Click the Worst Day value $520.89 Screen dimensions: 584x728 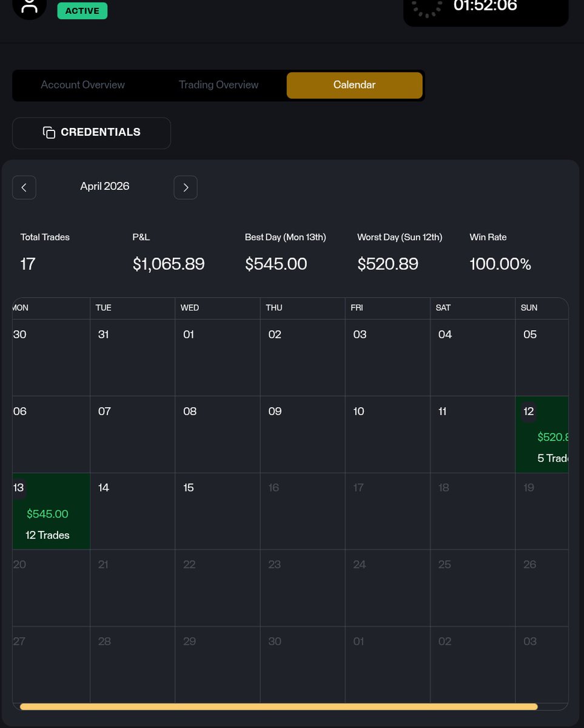(x=388, y=265)
